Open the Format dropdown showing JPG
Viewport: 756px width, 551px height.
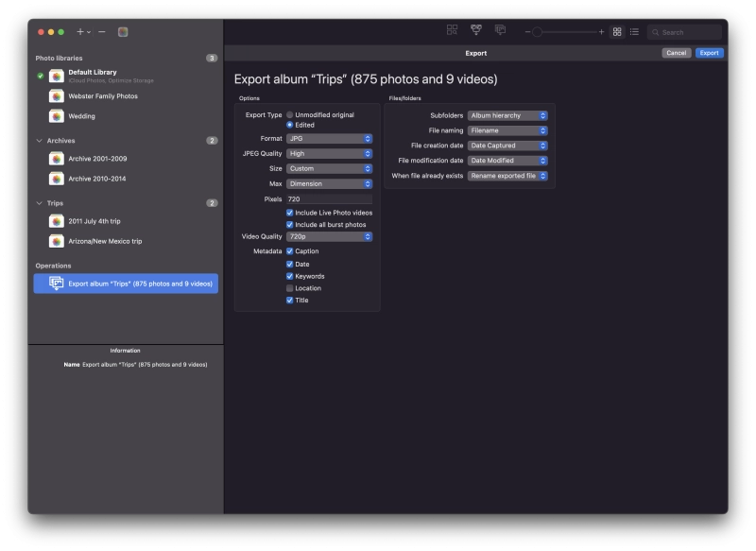point(329,139)
